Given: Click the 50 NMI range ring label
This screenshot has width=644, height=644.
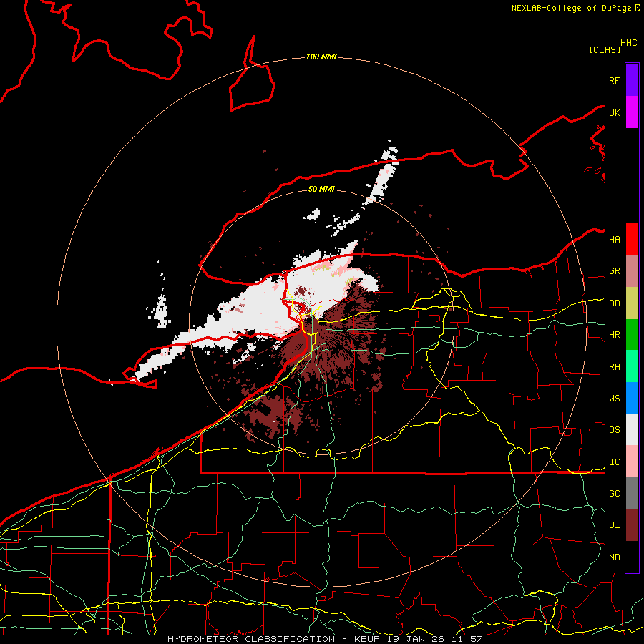Looking at the screenshot, I should click(x=321, y=189).
